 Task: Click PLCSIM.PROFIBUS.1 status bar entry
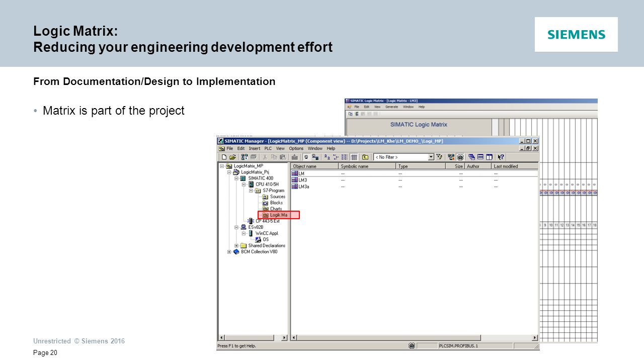click(475, 346)
